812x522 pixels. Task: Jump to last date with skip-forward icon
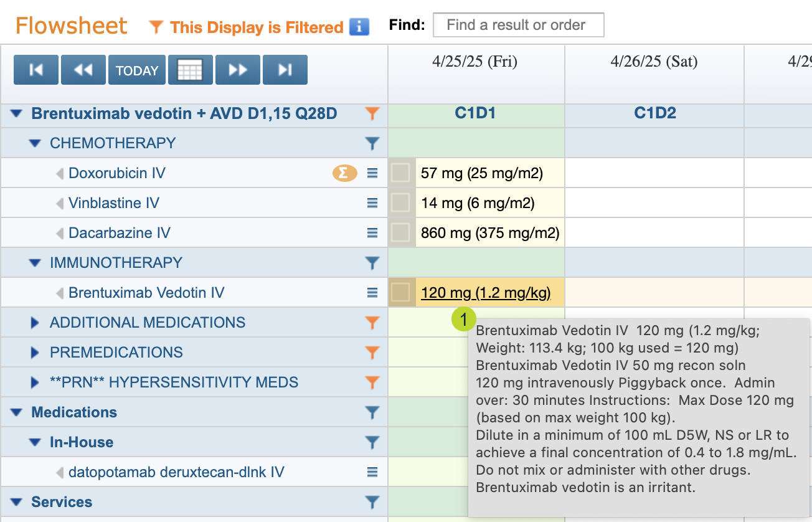(x=285, y=70)
